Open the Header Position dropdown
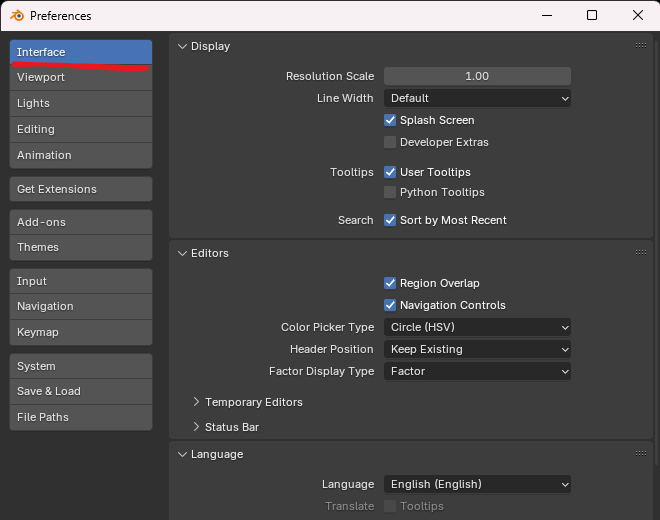660x520 pixels. tap(477, 349)
